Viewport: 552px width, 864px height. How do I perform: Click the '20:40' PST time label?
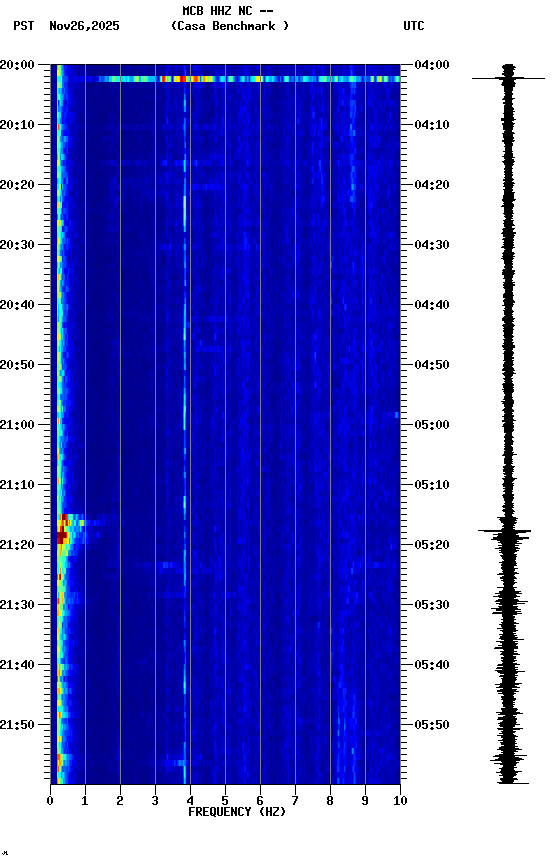click(x=17, y=305)
